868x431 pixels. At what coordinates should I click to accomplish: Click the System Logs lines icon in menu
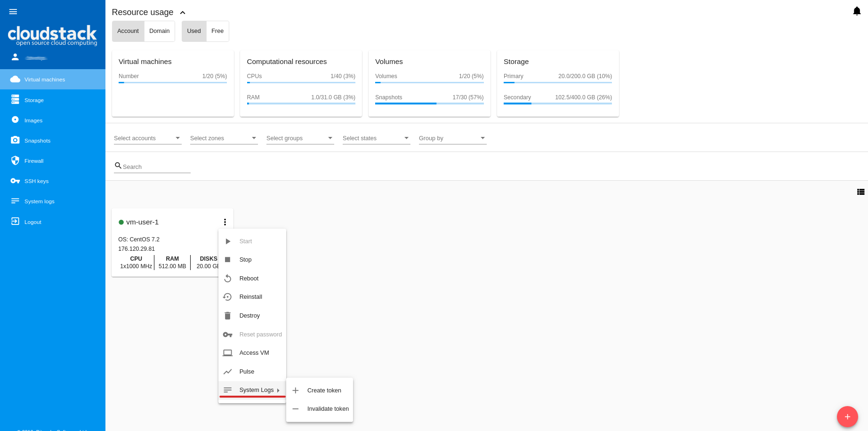[x=227, y=390]
